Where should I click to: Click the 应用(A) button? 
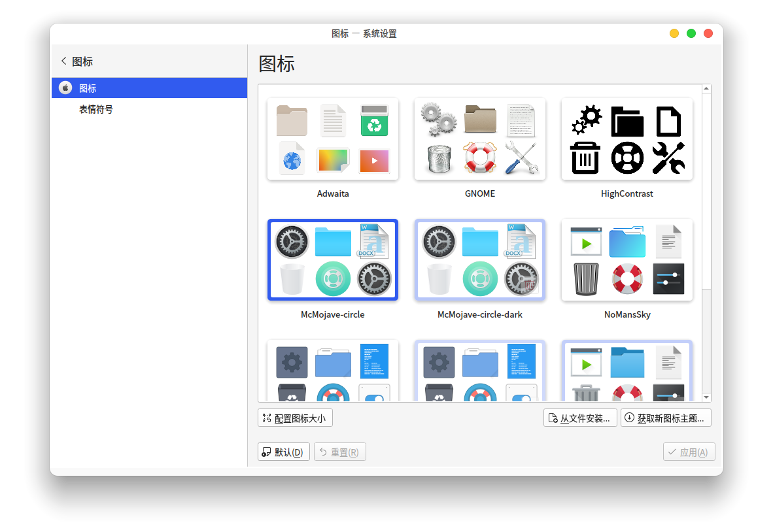(689, 452)
